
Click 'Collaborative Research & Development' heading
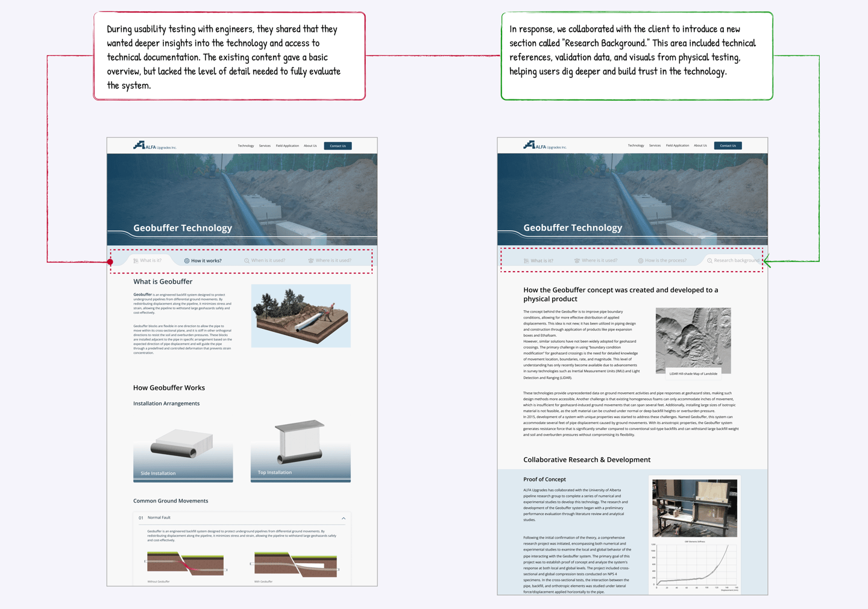[587, 460]
